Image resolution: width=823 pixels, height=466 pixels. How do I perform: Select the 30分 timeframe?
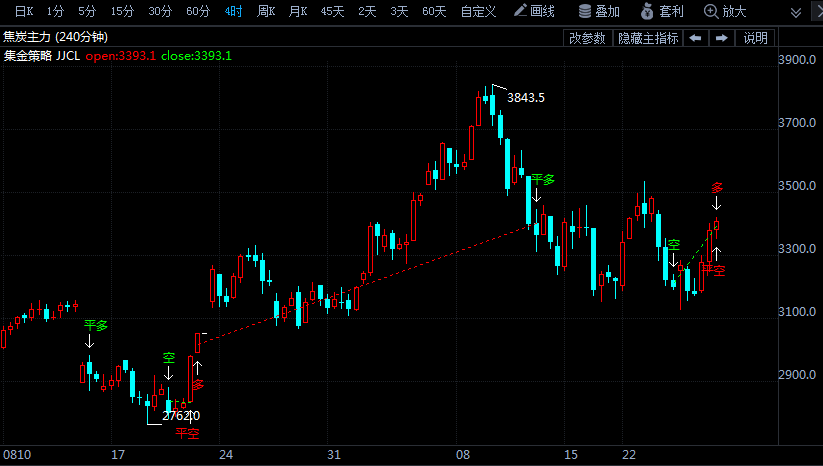[160, 12]
